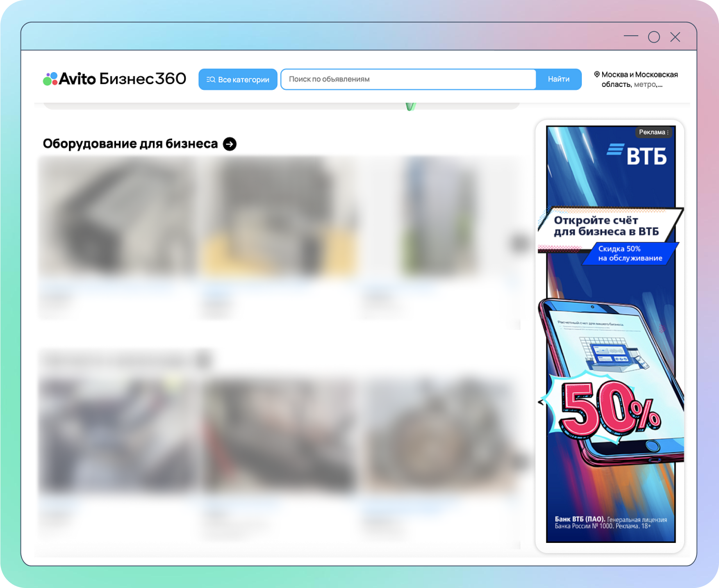Open the Оборудование для бизнеса section heading

(130, 144)
